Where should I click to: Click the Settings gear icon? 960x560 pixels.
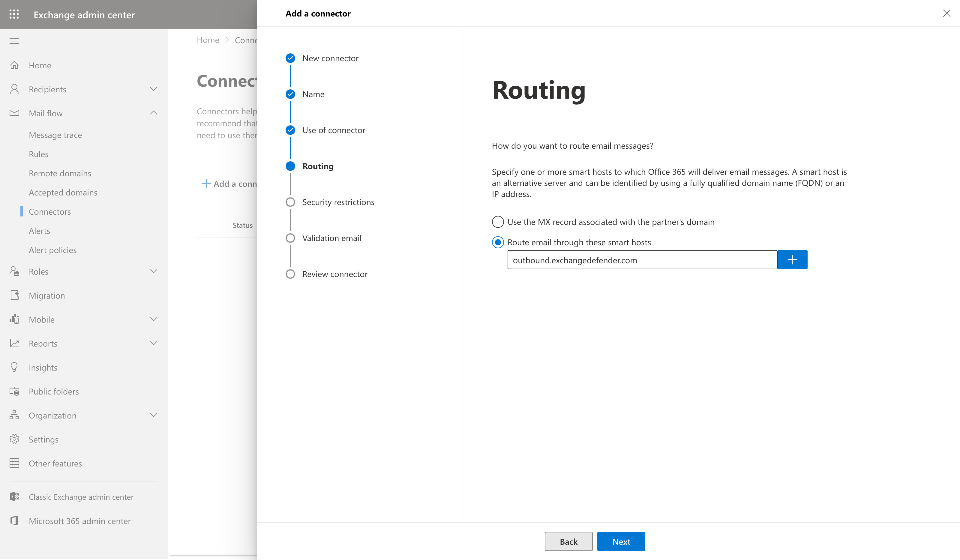click(14, 439)
